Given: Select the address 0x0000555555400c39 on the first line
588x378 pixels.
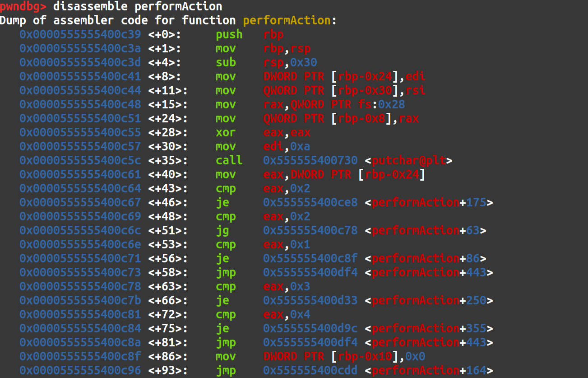Looking at the screenshot, I should (80, 34).
